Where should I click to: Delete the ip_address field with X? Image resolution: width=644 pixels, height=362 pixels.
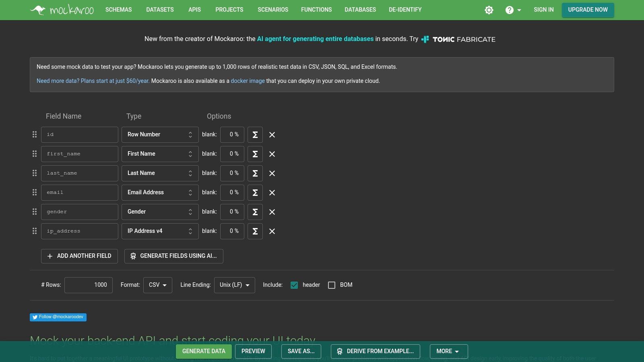[272, 231]
